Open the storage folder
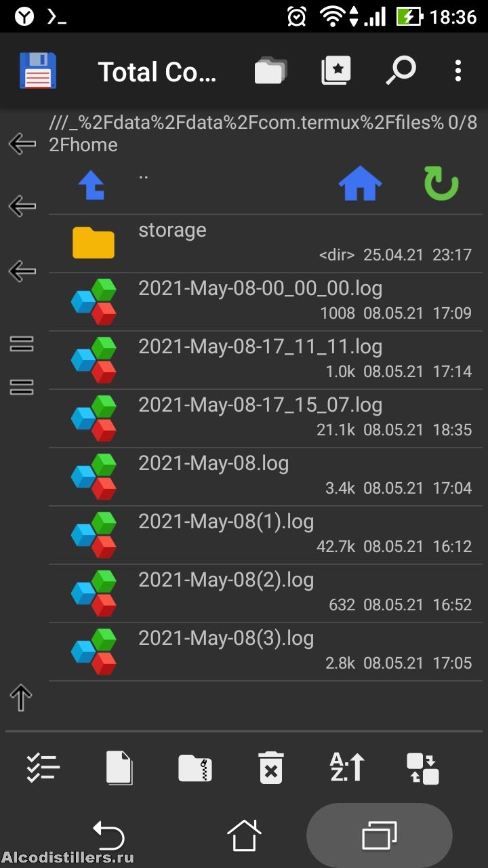The height and width of the screenshot is (868, 488). (x=172, y=231)
